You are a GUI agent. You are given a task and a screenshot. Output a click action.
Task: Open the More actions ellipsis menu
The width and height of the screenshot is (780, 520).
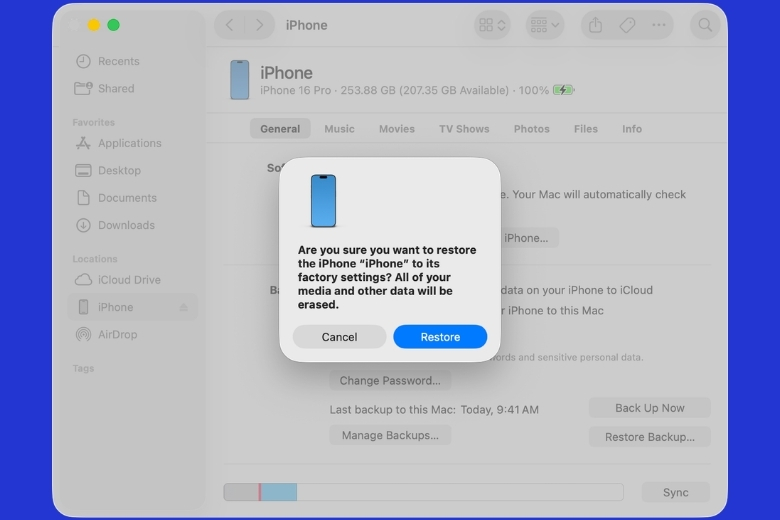659,25
